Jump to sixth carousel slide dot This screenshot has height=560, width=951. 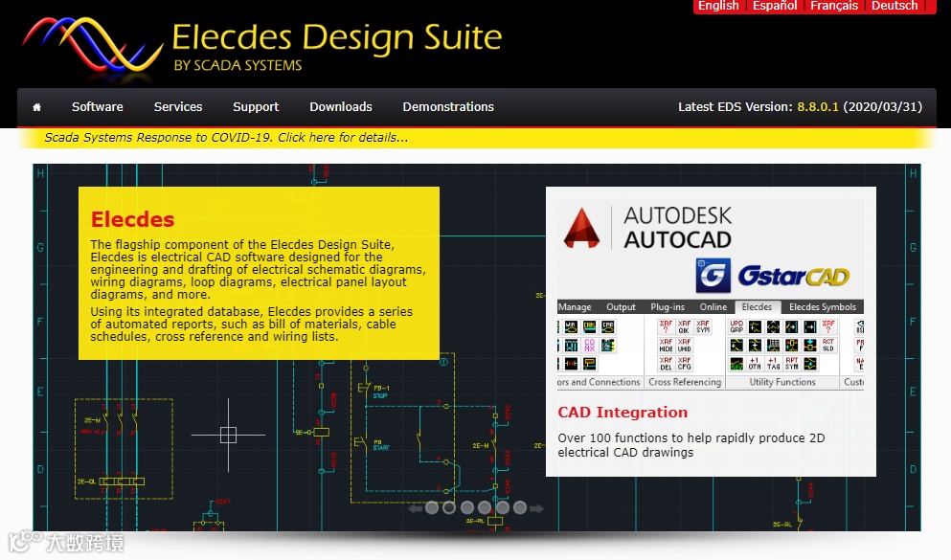pos(520,508)
